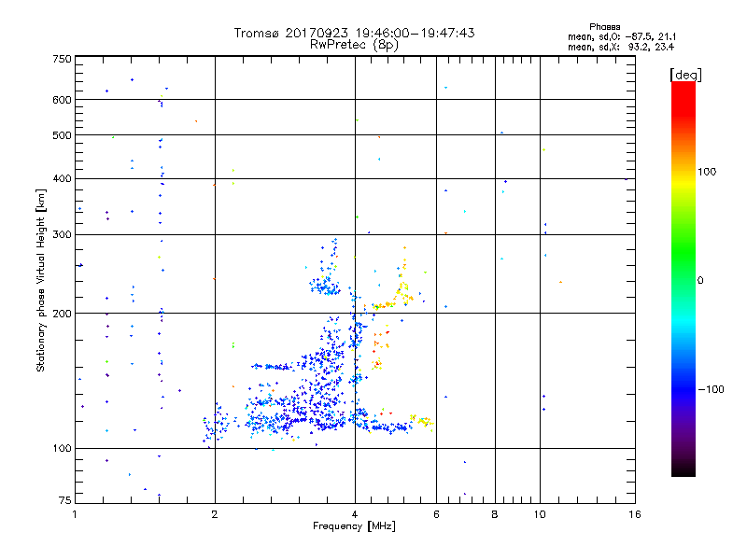
Task: Click the '2' frequency tick label
Action: (215, 514)
